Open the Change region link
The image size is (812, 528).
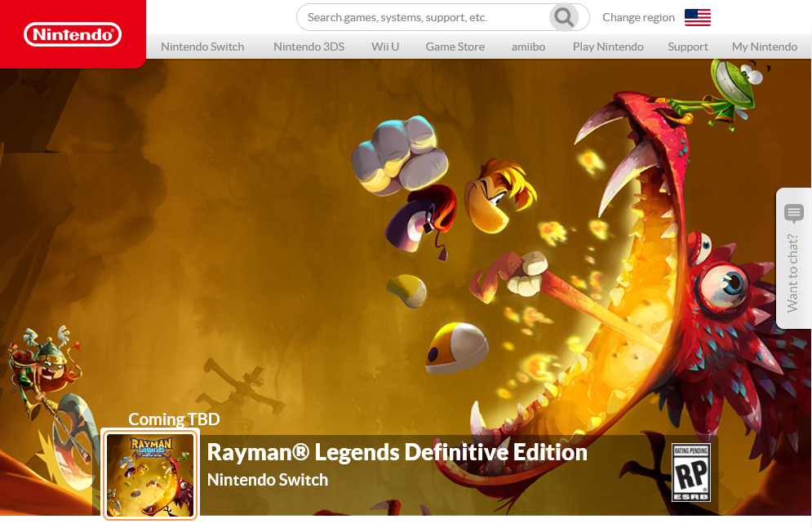pos(638,18)
